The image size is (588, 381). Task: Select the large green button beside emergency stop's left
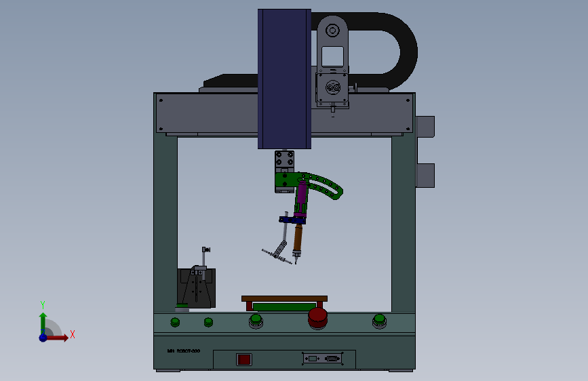256,321
